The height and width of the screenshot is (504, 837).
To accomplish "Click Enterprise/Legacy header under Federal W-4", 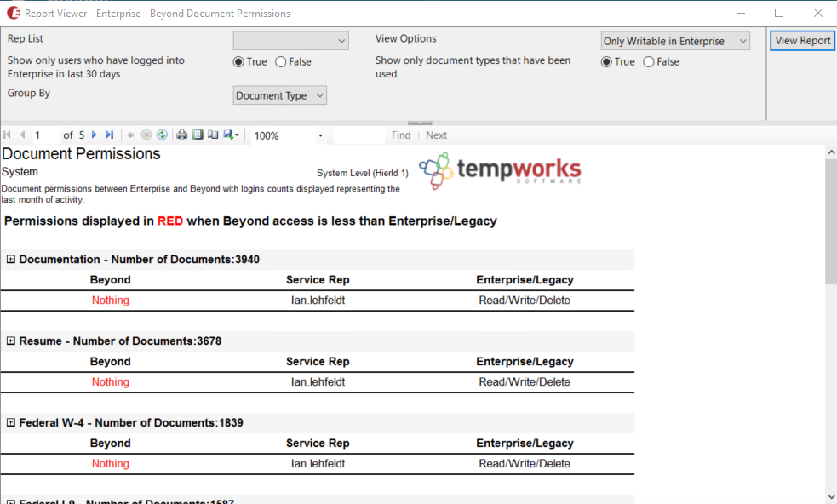I will 525,444.
